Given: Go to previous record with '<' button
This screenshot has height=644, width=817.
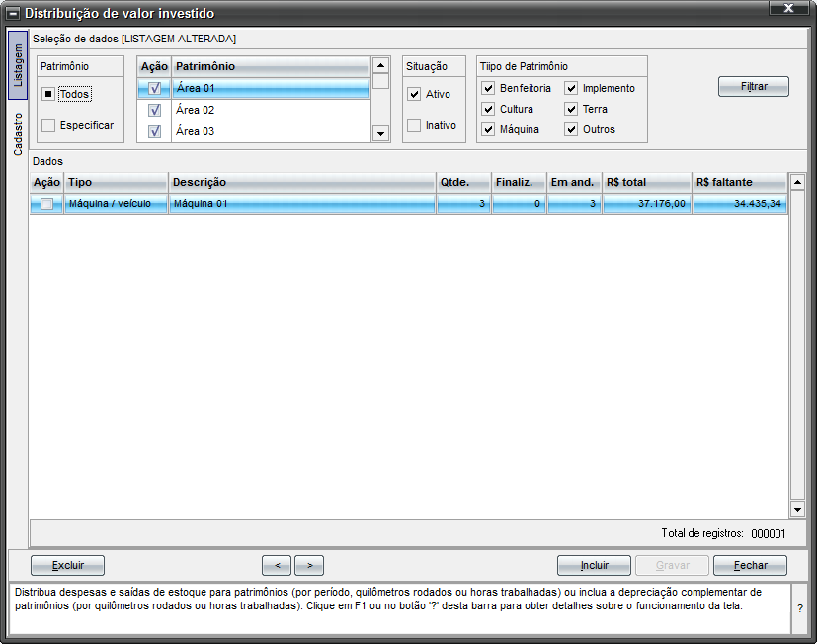Looking at the screenshot, I should click(277, 565).
